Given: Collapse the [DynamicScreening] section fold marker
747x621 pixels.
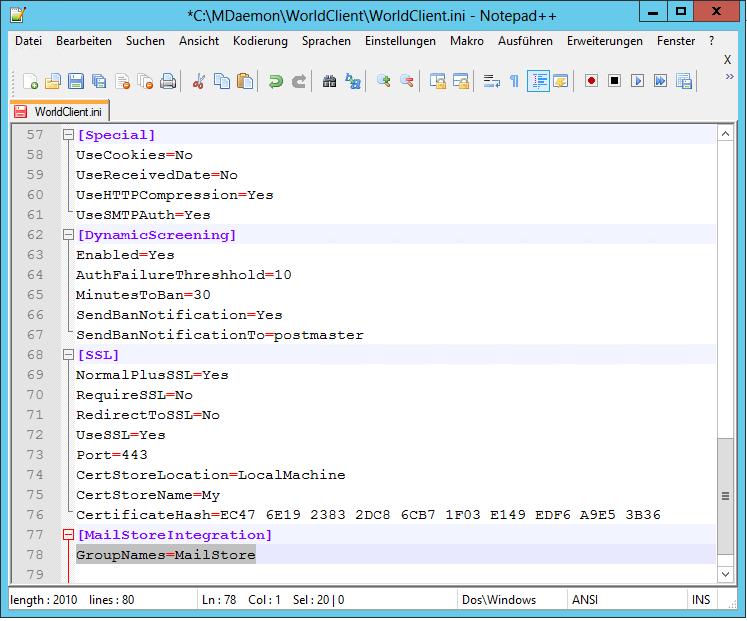Looking at the screenshot, I should pyautogui.click(x=68, y=235).
